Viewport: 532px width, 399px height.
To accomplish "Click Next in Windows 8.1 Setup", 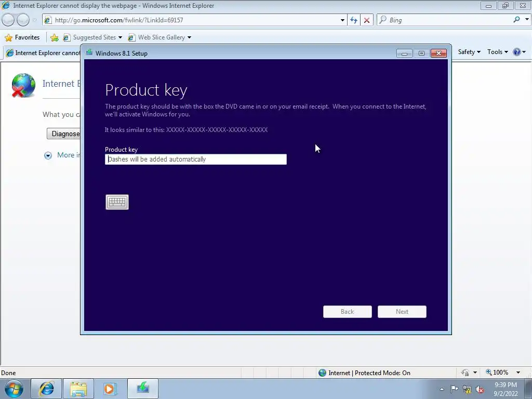I will [x=402, y=312].
